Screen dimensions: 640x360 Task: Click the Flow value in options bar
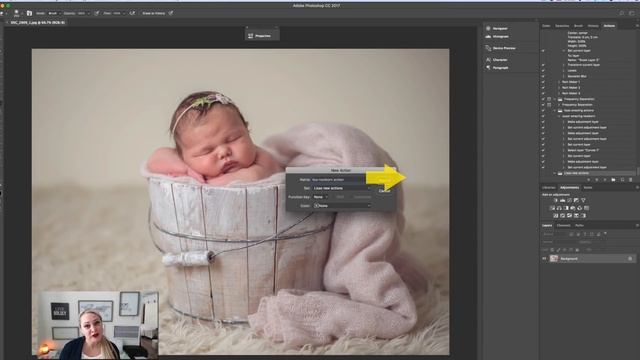(117, 13)
